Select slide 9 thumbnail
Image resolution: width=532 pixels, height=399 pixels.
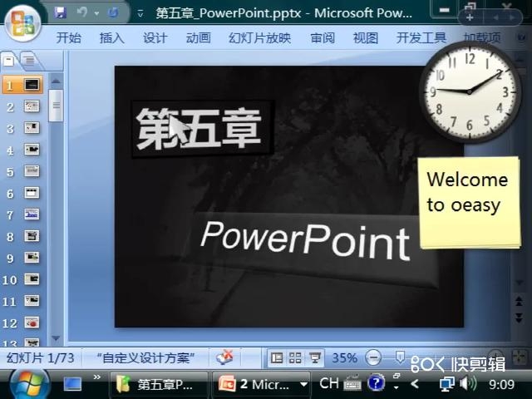click(x=32, y=258)
